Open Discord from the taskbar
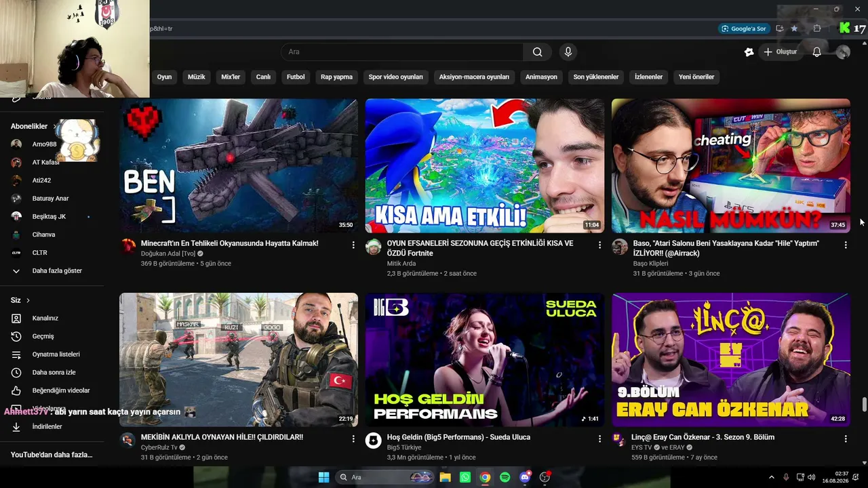The width and height of the screenshot is (868, 488). pyautogui.click(x=524, y=477)
